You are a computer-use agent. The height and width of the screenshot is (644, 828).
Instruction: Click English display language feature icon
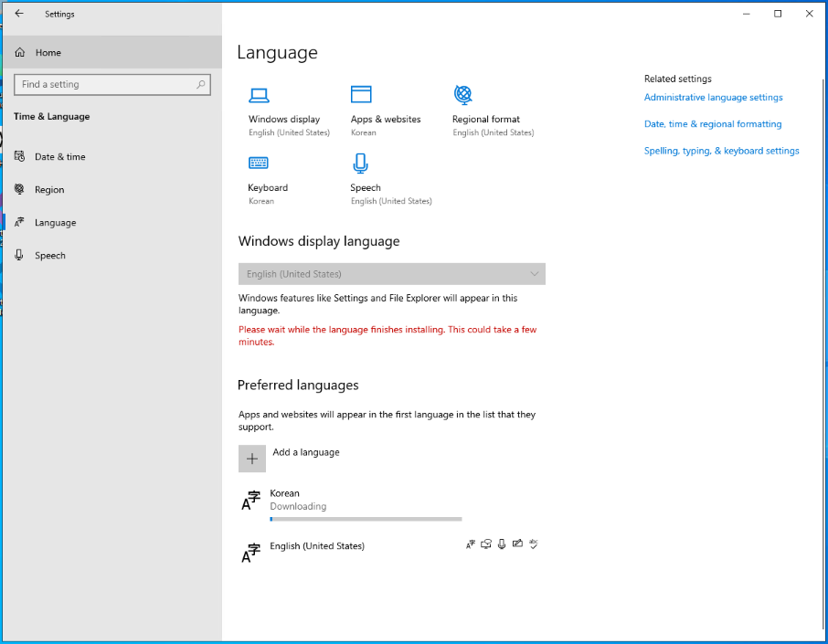tap(471, 544)
